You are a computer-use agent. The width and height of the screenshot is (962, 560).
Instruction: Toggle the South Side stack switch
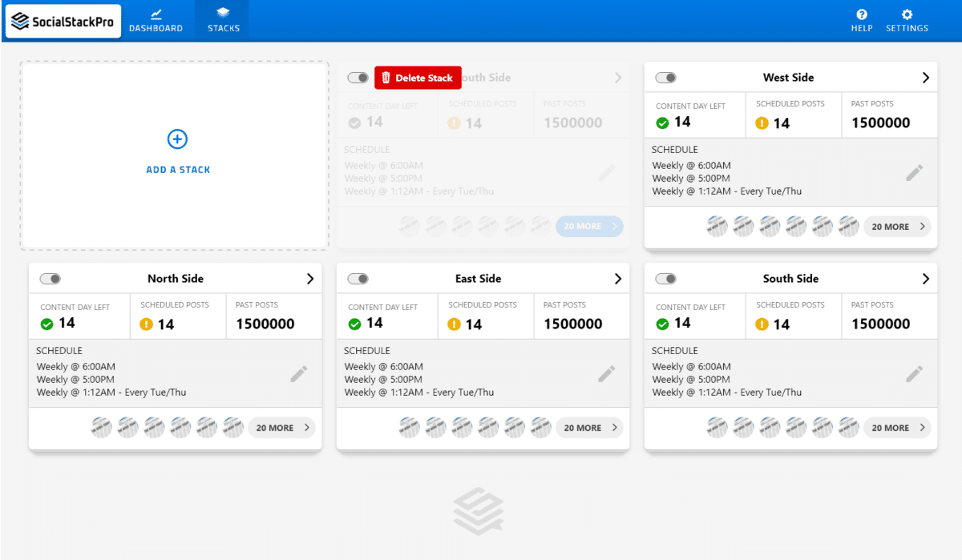point(665,279)
